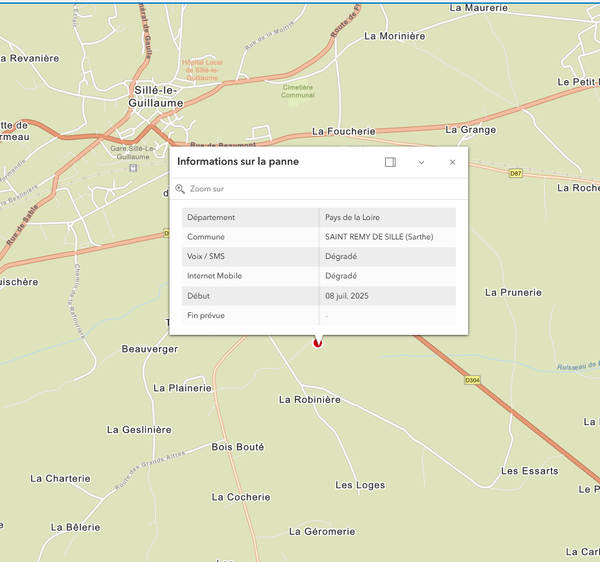Select the red outage marker on map
This screenshot has width=600, height=562.
click(x=318, y=343)
